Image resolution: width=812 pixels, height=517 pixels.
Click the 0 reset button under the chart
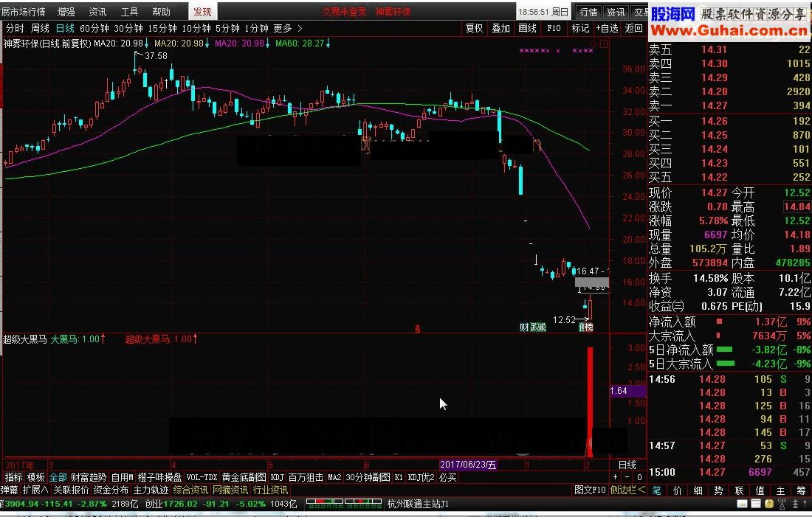click(x=639, y=477)
